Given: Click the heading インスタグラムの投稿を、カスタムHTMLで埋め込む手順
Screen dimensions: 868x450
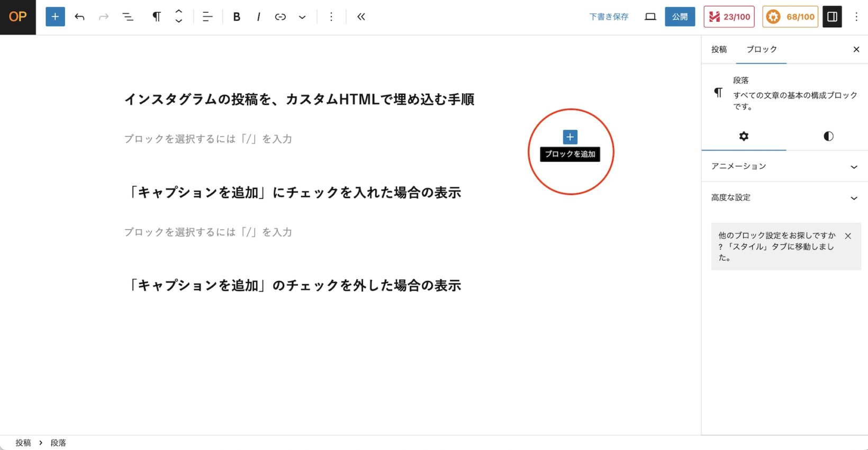Looking at the screenshot, I should tap(299, 99).
